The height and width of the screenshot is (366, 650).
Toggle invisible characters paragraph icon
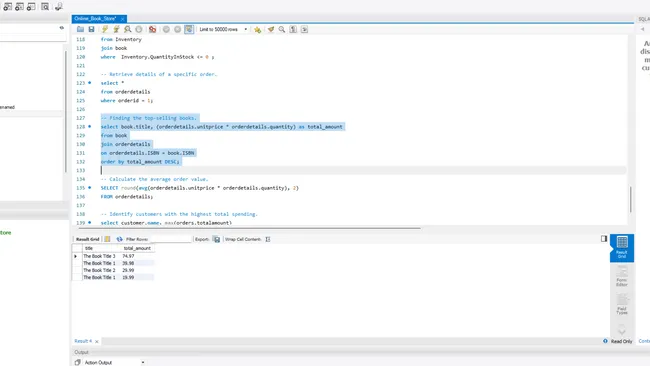click(293, 29)
